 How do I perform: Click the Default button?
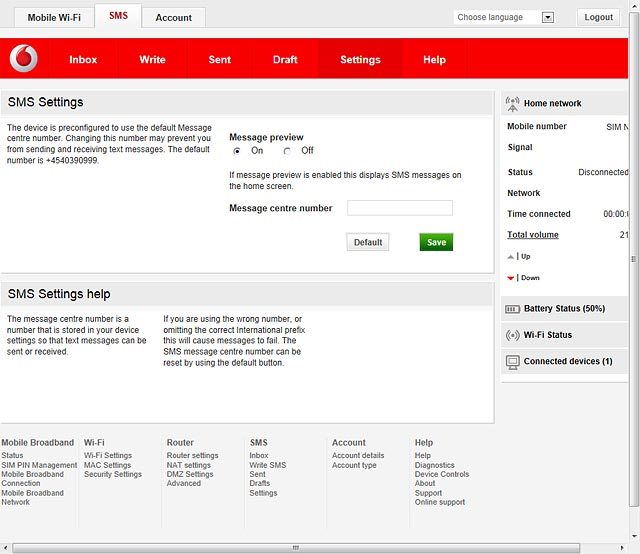click(368, 242)
